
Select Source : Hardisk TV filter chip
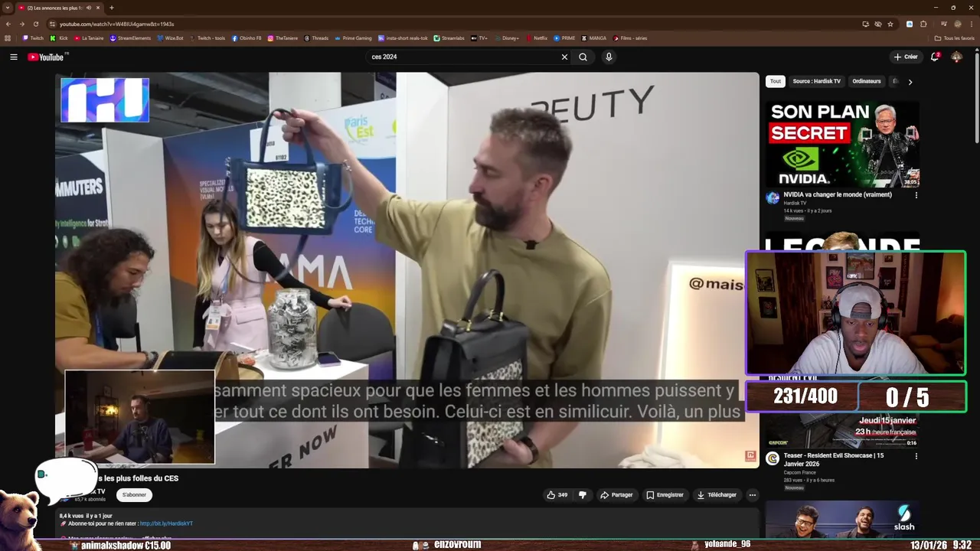pyautogui.click(x=816, y=81)
